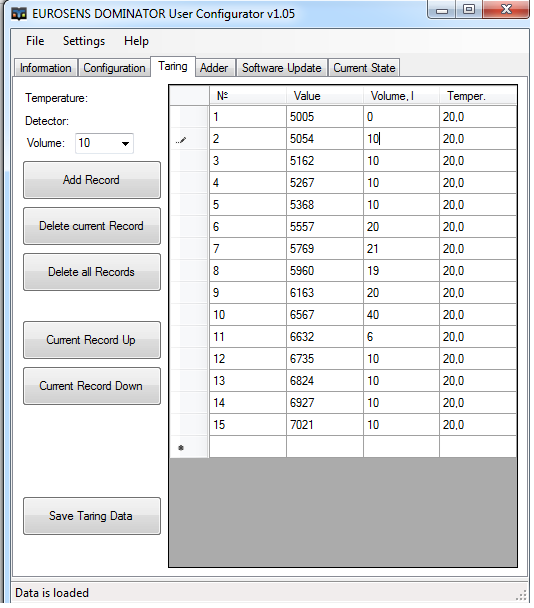Select Value cell 7021
The width and height of the screenshot is (534, 608).
click(x=325, y=425)
